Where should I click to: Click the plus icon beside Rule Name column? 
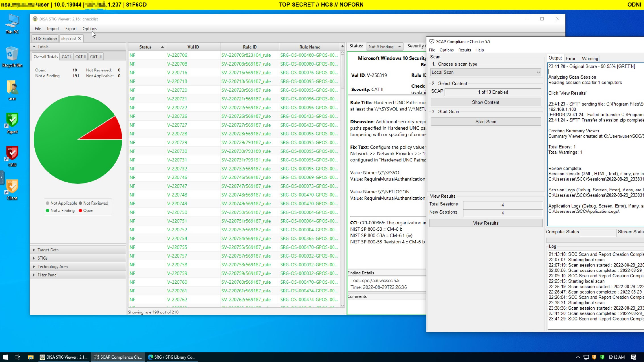[x=342, y=47]
